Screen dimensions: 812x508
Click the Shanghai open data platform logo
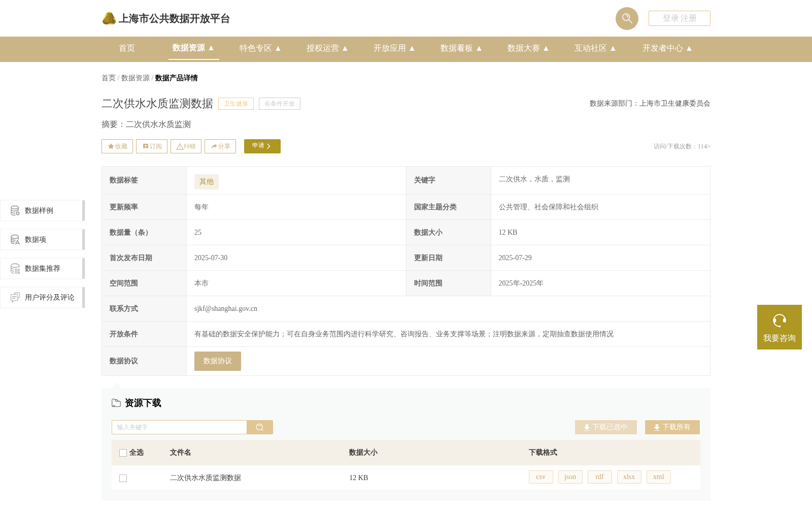[x=166, y=18]
